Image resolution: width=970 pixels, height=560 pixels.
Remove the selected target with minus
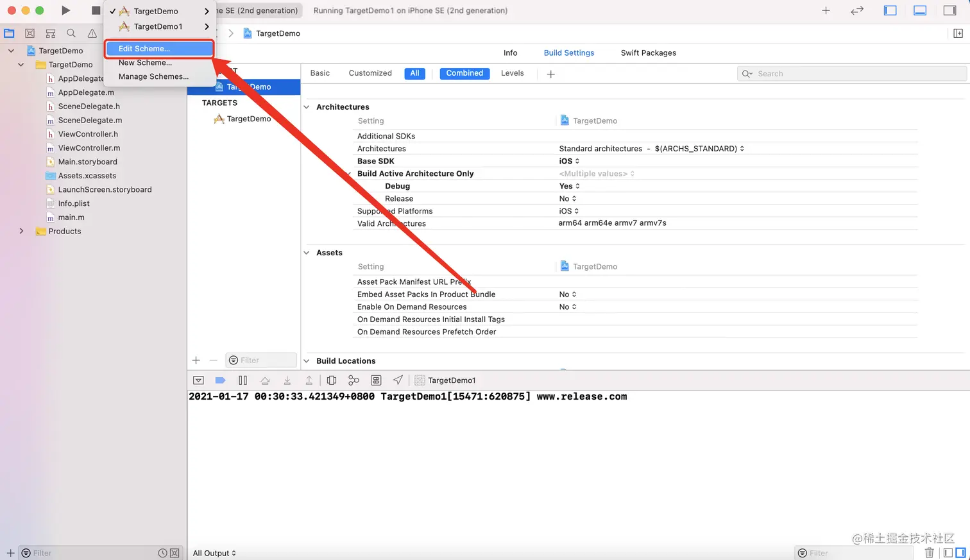214,361
